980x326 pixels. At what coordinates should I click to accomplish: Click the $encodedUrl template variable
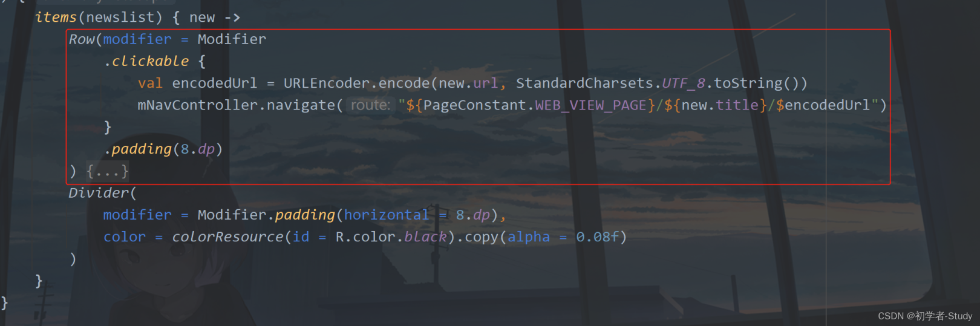tap(823, 105)
